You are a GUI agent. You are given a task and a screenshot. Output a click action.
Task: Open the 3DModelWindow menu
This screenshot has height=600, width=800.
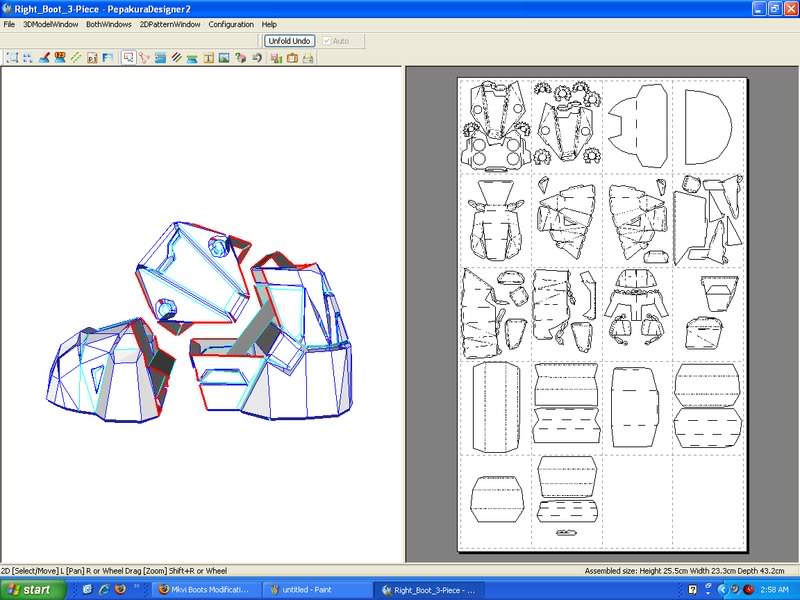click(51, 24)
